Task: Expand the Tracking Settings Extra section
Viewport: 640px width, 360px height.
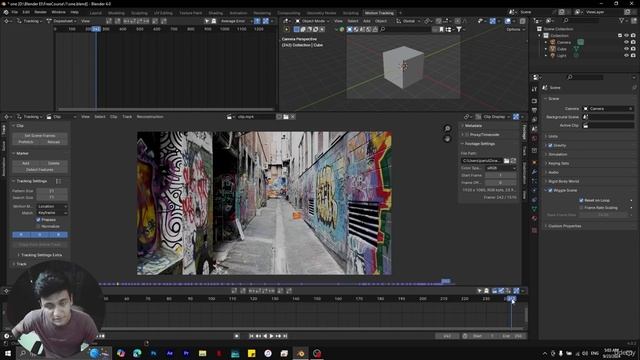Action: pos(40,255)
